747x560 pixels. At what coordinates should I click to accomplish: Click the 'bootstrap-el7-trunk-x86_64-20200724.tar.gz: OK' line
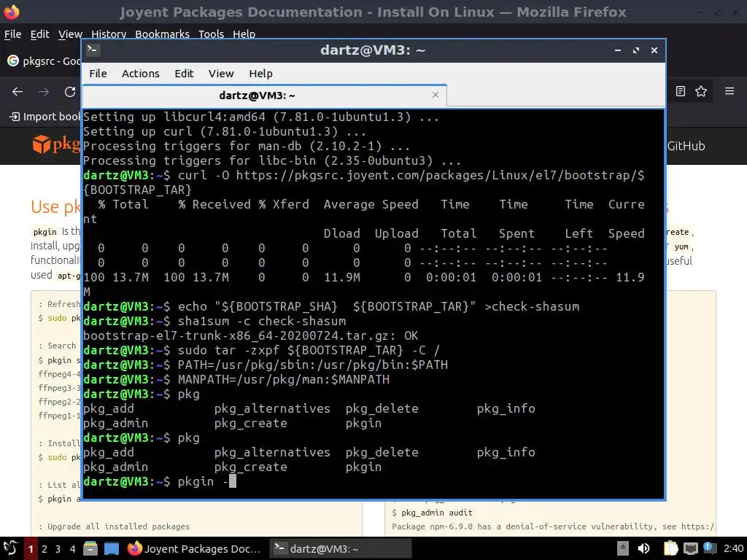(251, 335)
